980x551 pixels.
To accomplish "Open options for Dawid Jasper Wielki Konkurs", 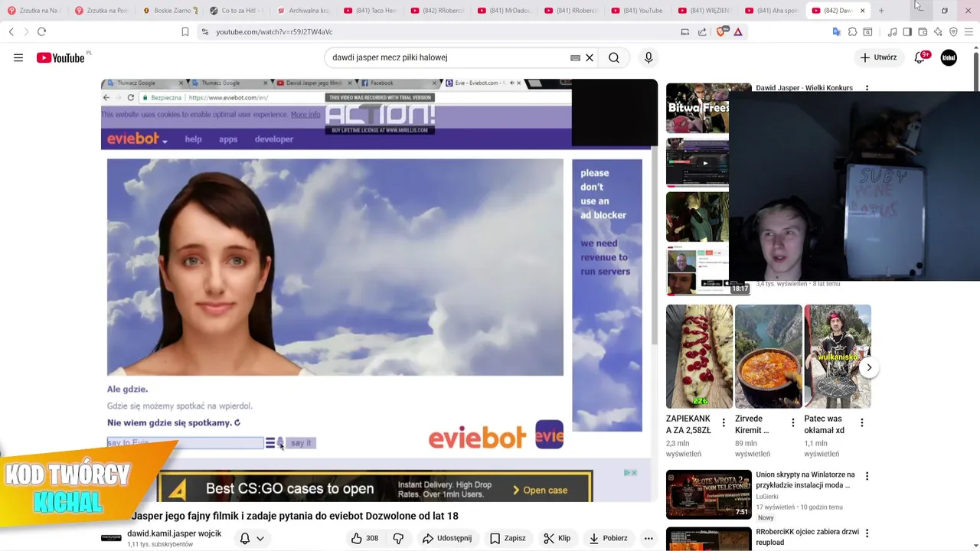I will tap(867, 89).
